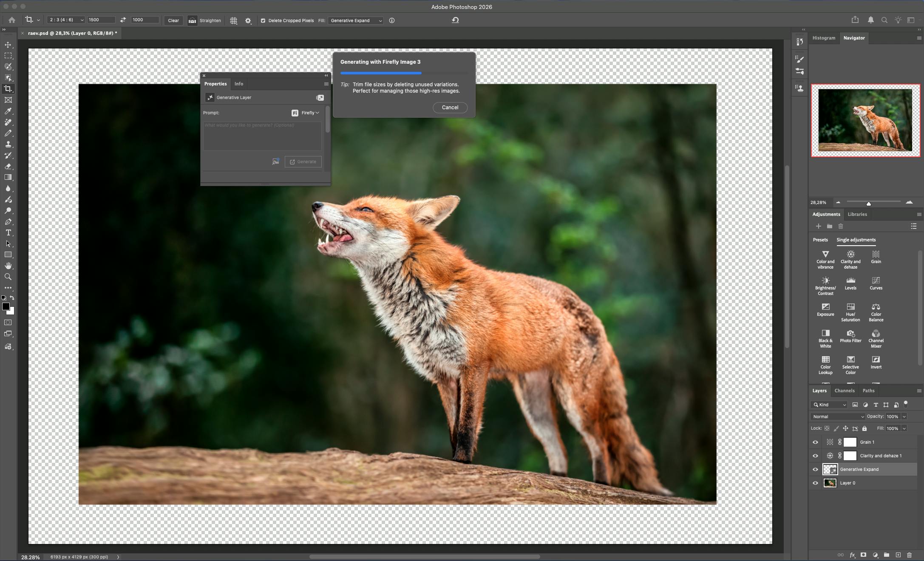Select the Eyedropper tool

click(x=8, y=111)
